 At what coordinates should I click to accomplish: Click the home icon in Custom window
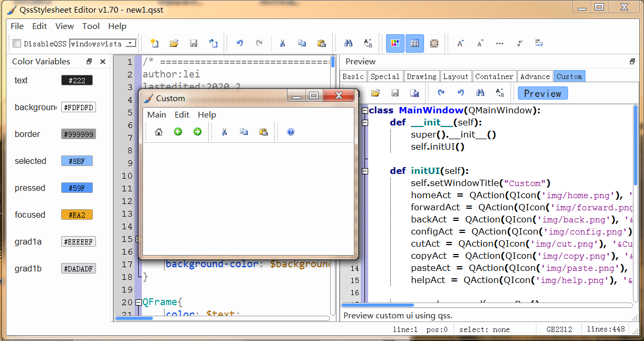[x=159, y=132]
